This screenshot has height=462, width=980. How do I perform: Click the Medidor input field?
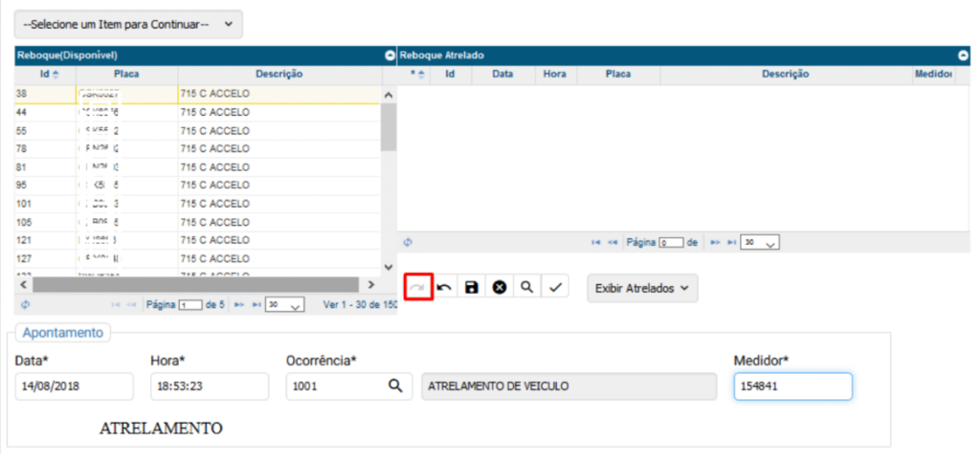(791, 385)
